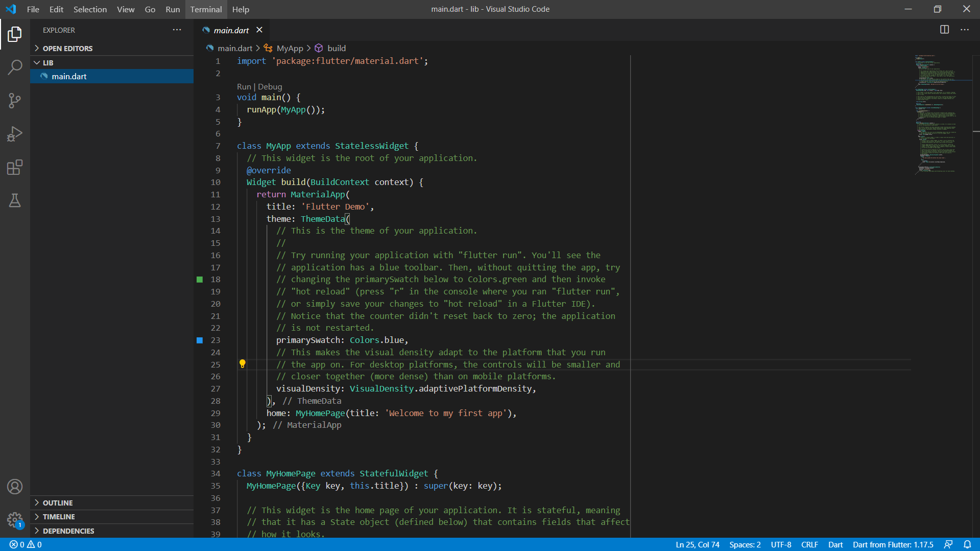Change the CRLF end of line sequence
The height and width of the screenshot is (551, 980).
coord(809,544)
